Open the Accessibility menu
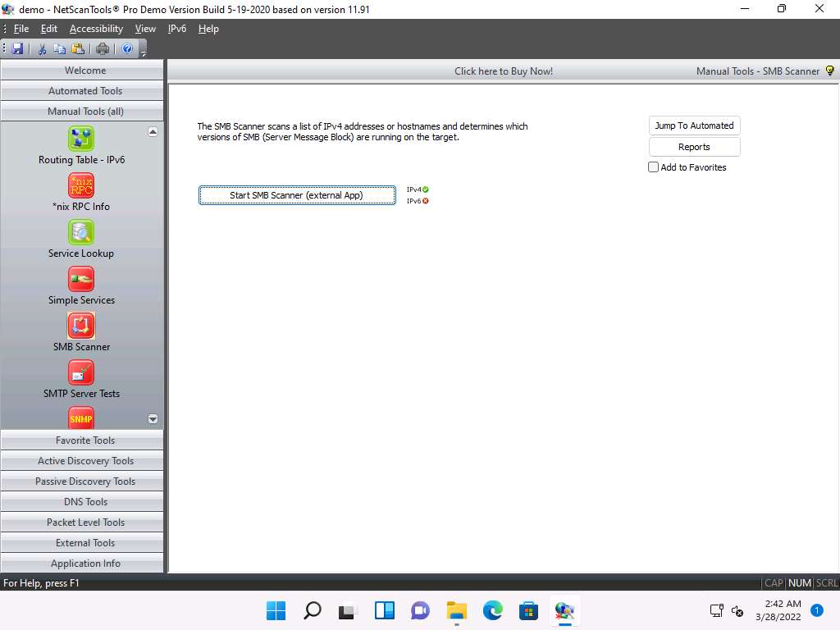This screenshot has width=840, height=630. 96,29
